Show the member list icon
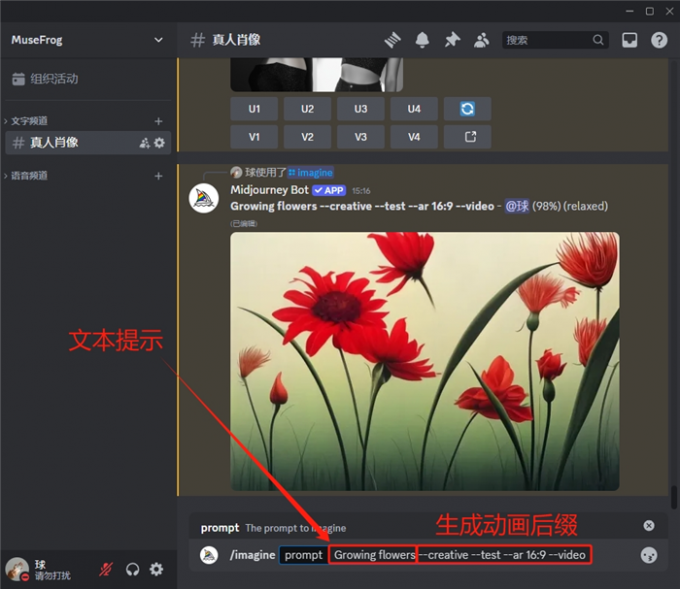This screenshot has height=589, width=680. 481,40
